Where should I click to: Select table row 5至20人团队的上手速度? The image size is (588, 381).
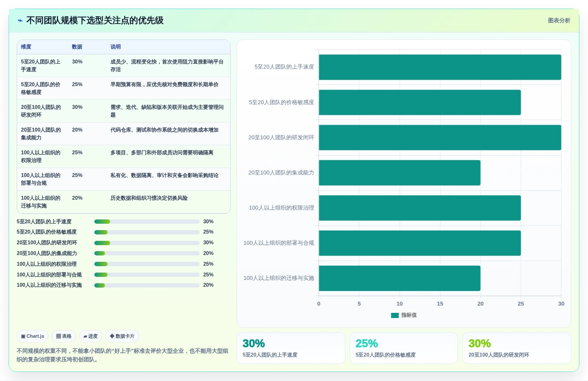123,66
